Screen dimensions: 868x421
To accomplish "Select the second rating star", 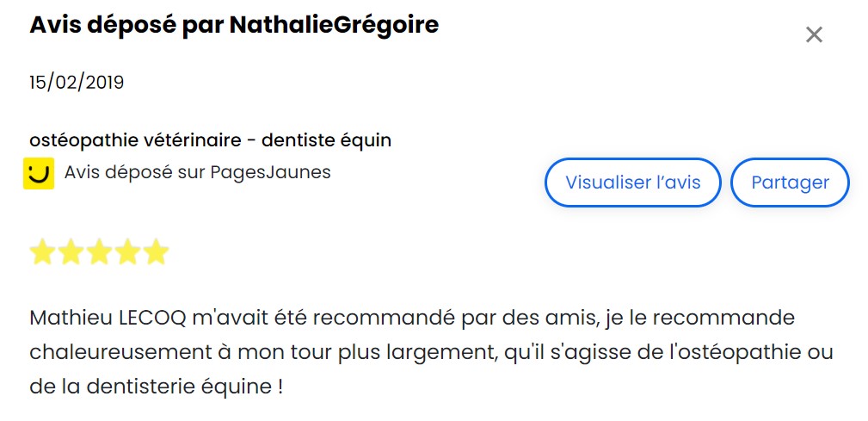I will coord(71,252).
